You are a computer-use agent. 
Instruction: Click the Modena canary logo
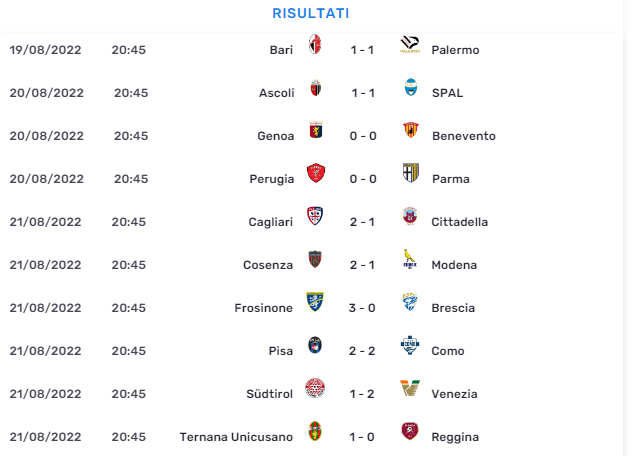tap(410, 259)
